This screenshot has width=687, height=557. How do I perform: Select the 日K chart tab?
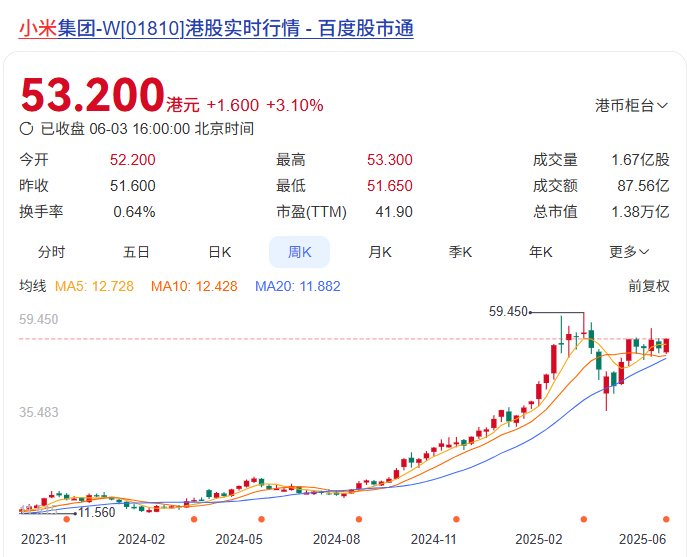[220, 252]
